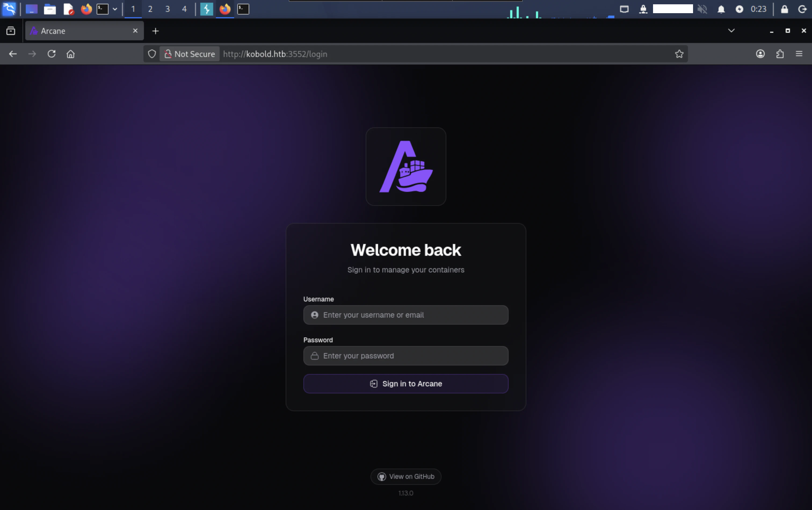Show the desktop from the panel

pos(31,9)
